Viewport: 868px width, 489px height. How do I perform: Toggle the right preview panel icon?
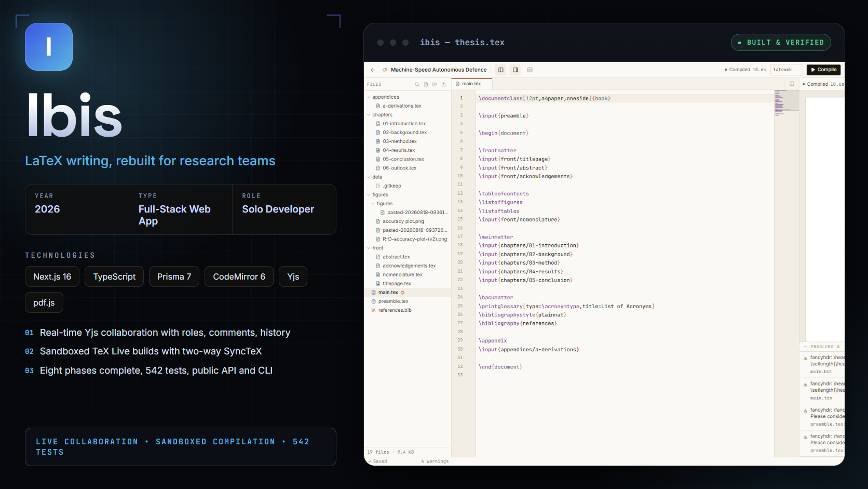516,70
